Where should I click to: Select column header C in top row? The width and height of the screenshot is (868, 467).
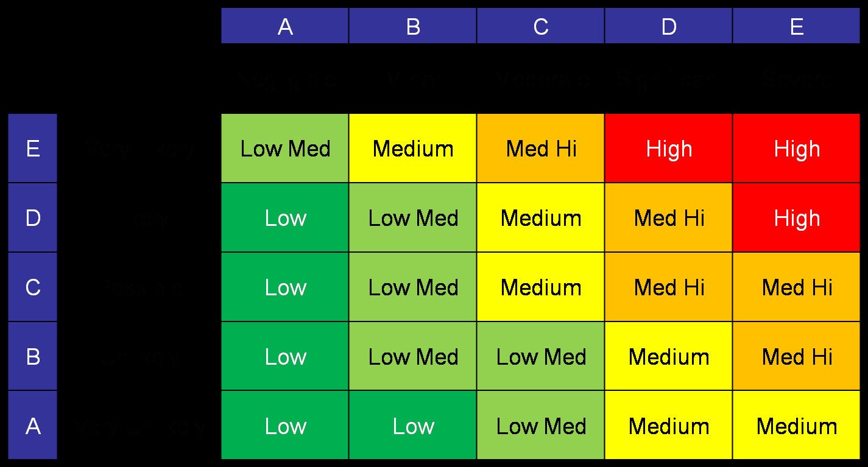click(x=540, y=26)
